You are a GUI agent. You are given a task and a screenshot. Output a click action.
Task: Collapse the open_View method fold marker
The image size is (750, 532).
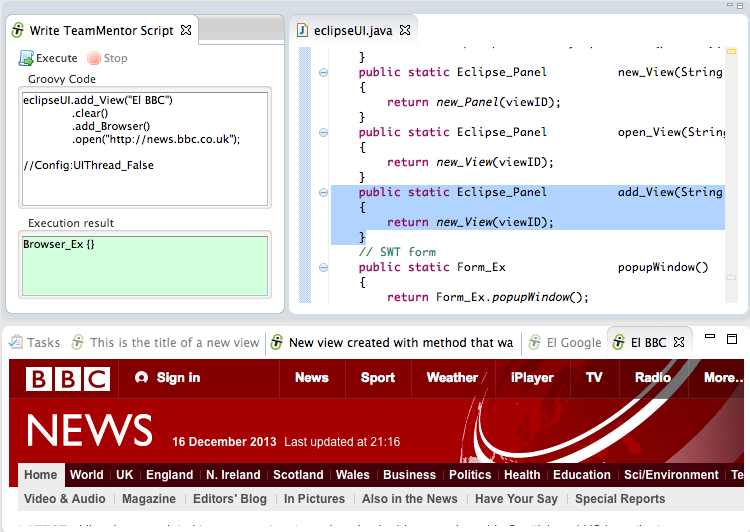[323, 132]
